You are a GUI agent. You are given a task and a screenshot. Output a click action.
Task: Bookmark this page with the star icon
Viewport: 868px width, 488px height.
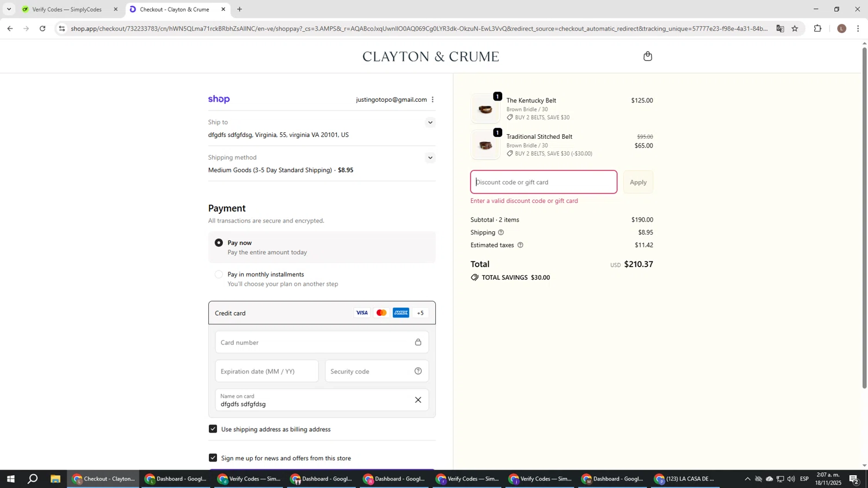point(795,28)
